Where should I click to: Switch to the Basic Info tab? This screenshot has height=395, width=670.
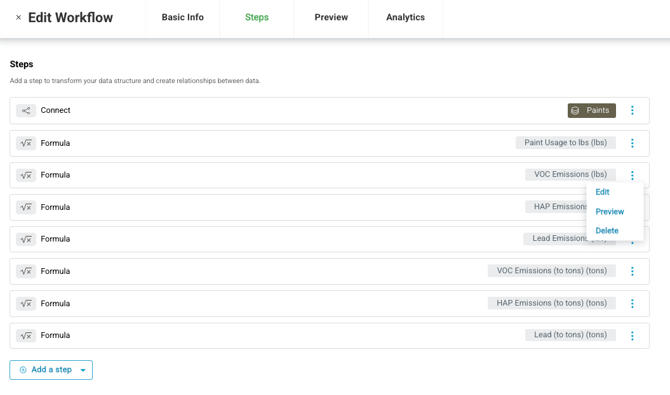click(x=182, y=18)
